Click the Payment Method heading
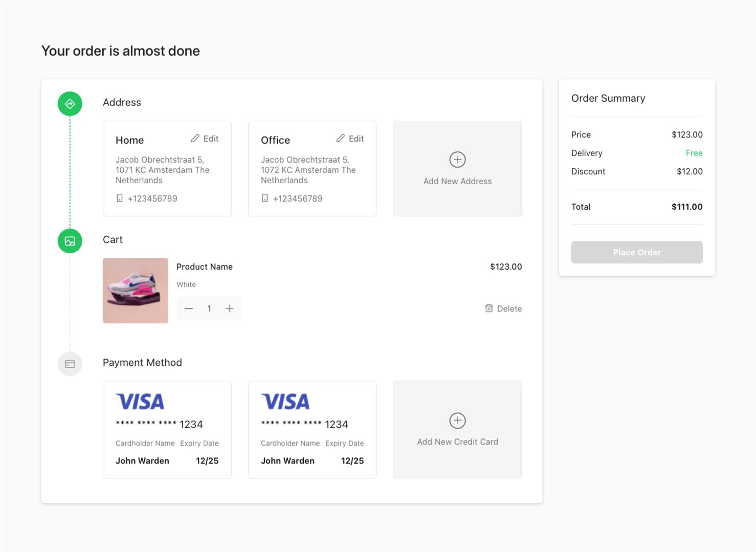This screenshot has height=552, width=756. tap(142, 362)
